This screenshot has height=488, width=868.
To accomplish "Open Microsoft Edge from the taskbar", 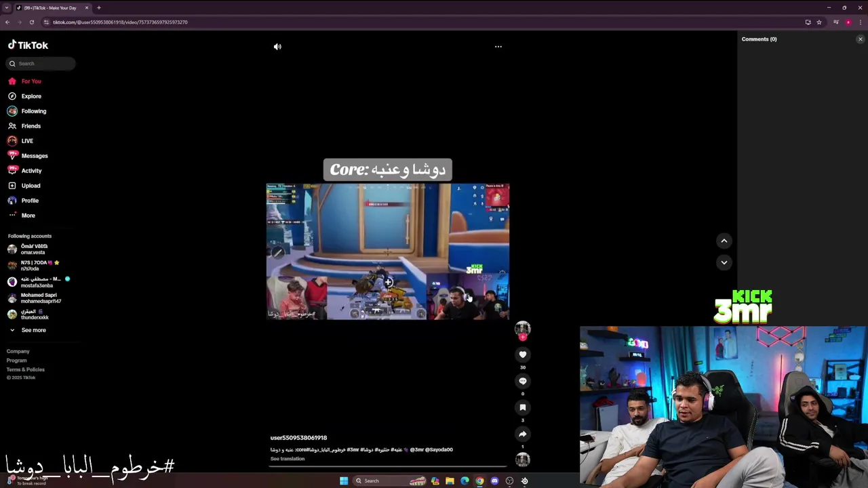I will click(465, 481).
